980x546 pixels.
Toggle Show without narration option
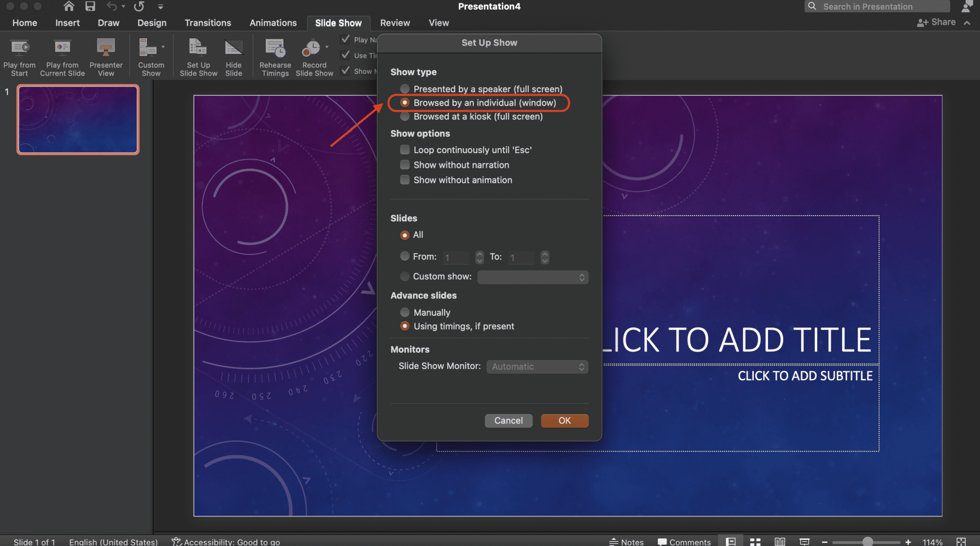coord(403,165)
